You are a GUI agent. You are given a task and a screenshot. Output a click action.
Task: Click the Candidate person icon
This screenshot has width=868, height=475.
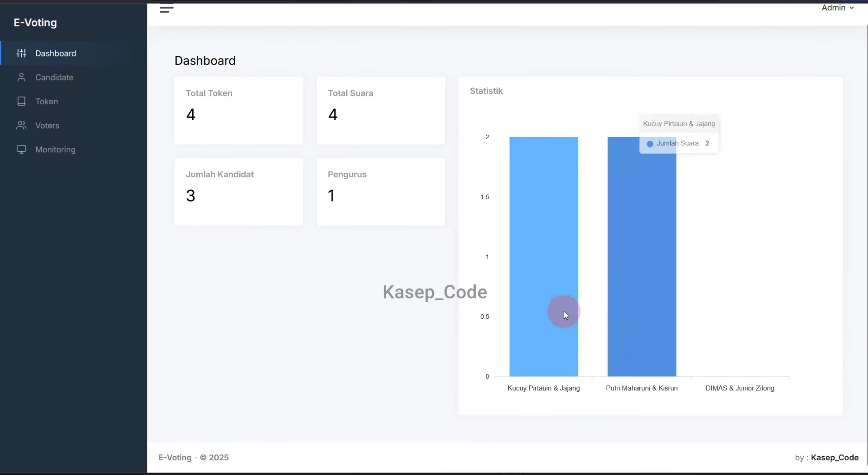click(x=21, y=77)
